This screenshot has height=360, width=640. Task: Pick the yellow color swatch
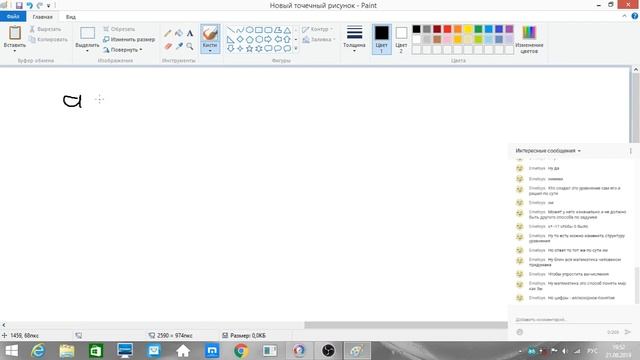(468, 29)
